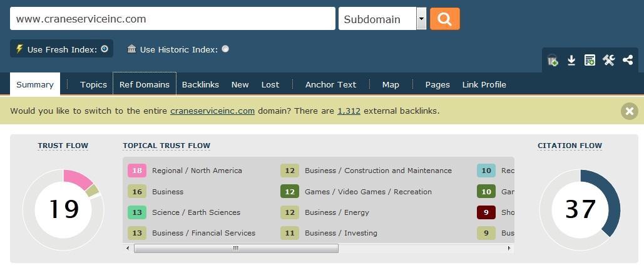Click 'Business / Construction and Maintenance' text
The image size is (644, 273).
point(378,171)
